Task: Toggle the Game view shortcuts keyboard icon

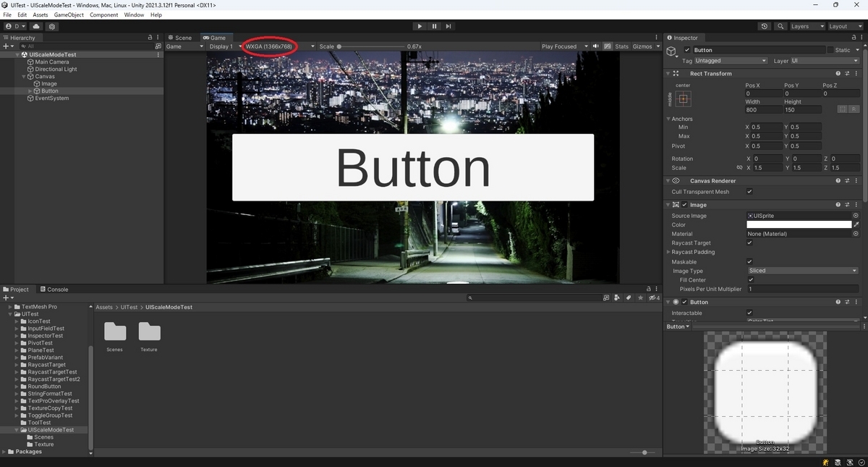Action: (x=606, y=46)
